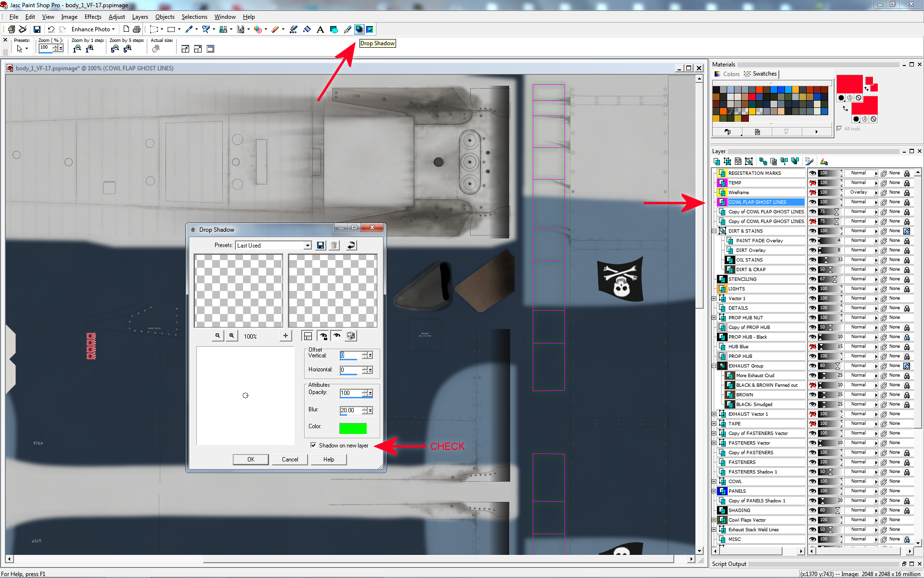This screenshot has height=578, width=924.
Task: Uncheck Shadow on new layer checkbox
Action: 313,445
